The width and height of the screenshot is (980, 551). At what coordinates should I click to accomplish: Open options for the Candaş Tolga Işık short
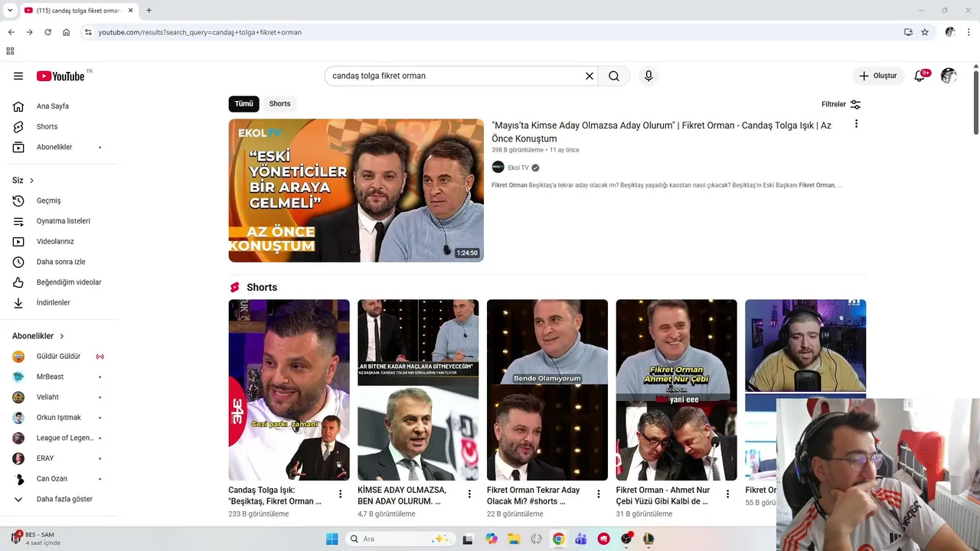[341, 494]
